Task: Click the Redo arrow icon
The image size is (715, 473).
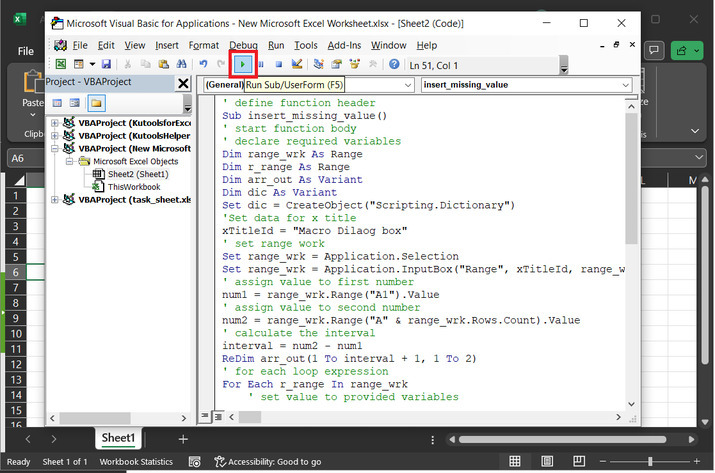Action: 221,64
